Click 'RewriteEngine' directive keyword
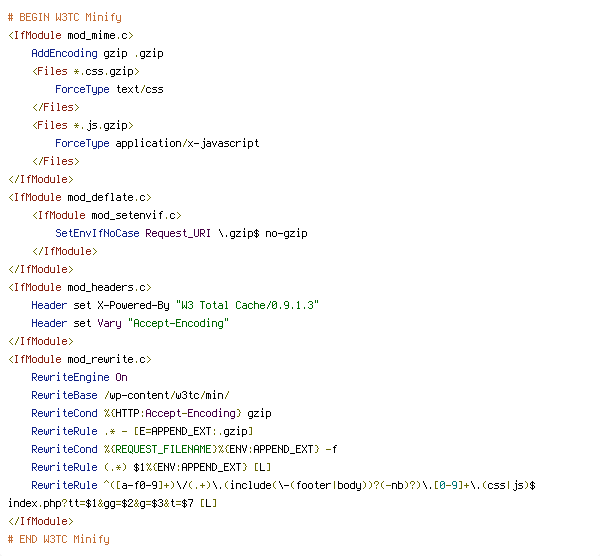 click(70, 377)
